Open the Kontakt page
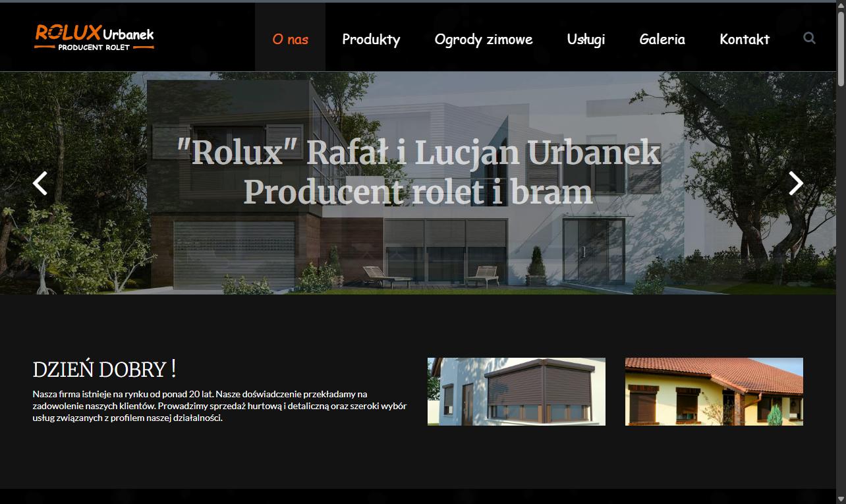 pos(745,39)
